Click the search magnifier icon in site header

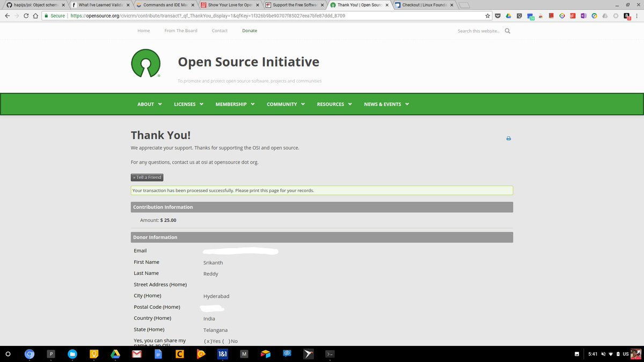tap(508, 31)
